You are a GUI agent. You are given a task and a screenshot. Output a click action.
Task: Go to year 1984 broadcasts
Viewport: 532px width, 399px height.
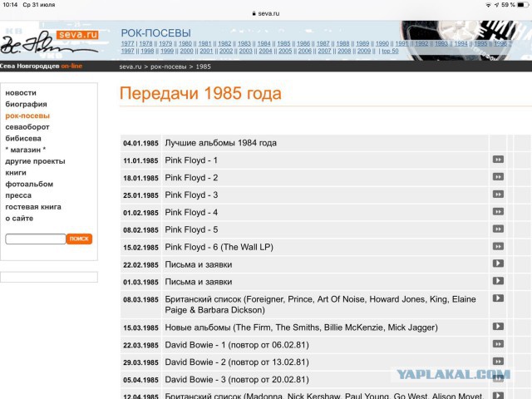264,44
